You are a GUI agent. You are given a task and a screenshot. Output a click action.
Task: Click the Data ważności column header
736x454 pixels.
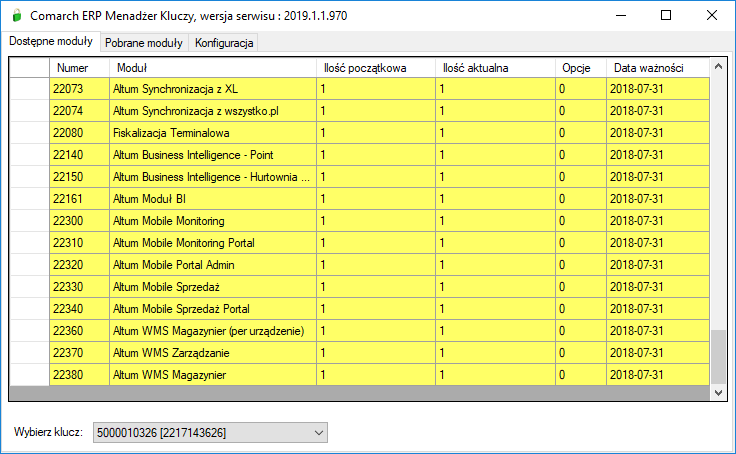click(658, 68)
